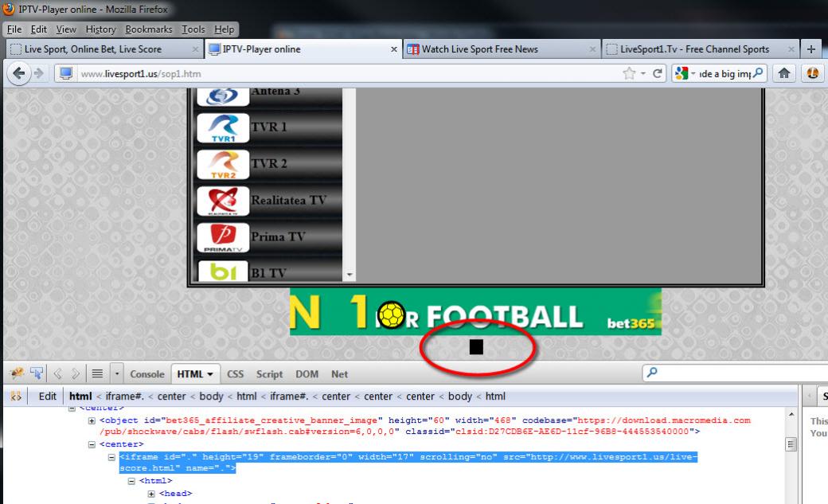
Task: Go forward with the Firefox forward arrow
Action: (x=38, y=73)
